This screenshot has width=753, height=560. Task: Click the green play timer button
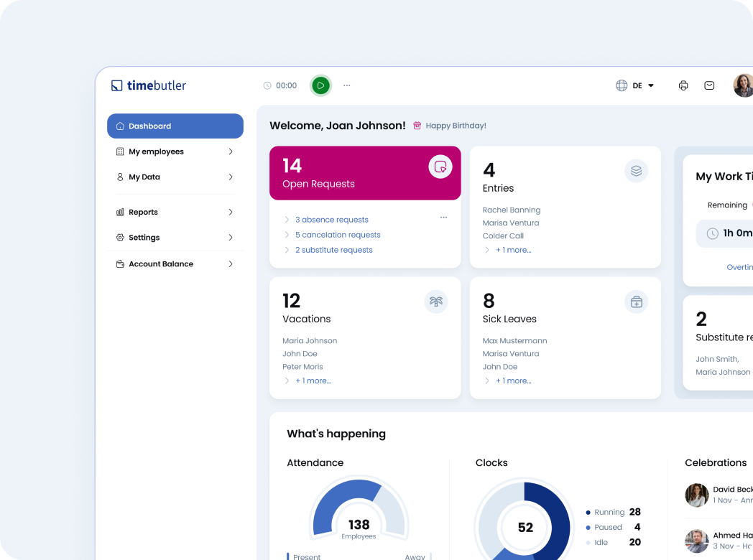point(320,85)
